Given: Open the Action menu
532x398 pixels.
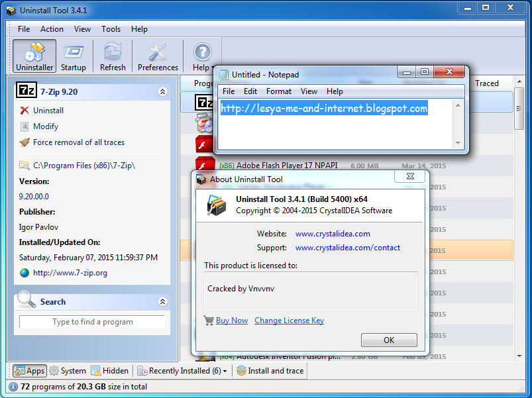Looking at the screenshot, I should tap(52, 29).
